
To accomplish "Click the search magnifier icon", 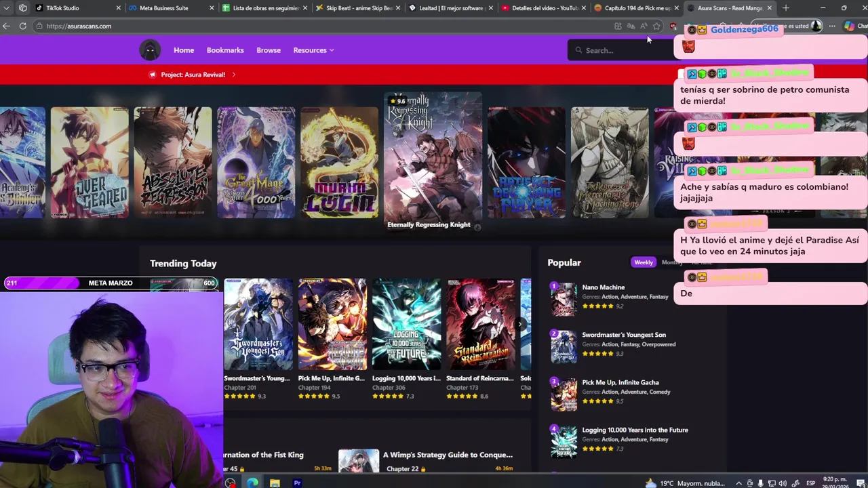I will click(578, 50).
